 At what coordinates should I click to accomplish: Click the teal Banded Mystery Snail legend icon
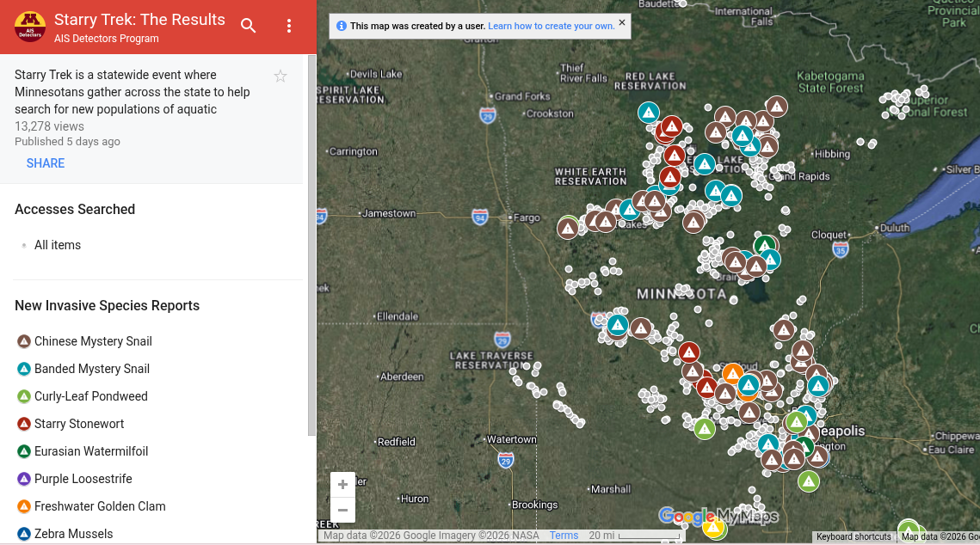(24, 369)
